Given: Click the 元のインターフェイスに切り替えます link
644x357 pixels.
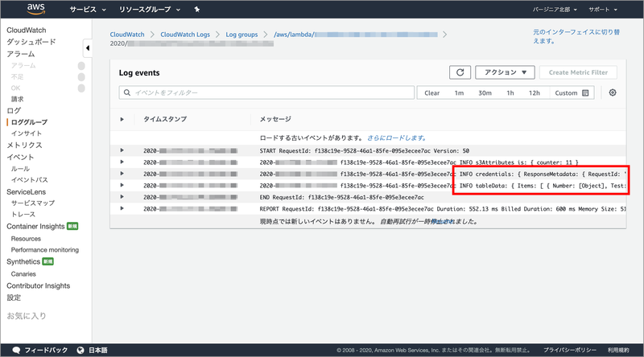Looking at the screenshot, I should (576, 36).
